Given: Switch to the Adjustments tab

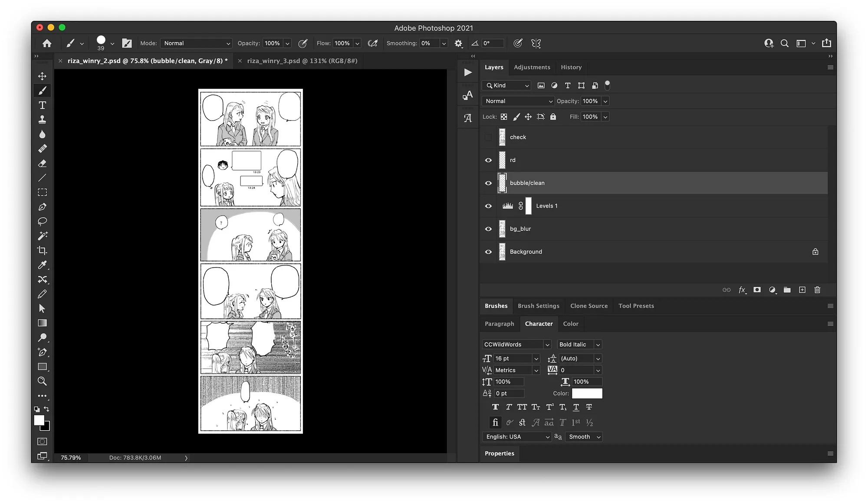Looking at the screenshot, I should click(x=532, y=67).
